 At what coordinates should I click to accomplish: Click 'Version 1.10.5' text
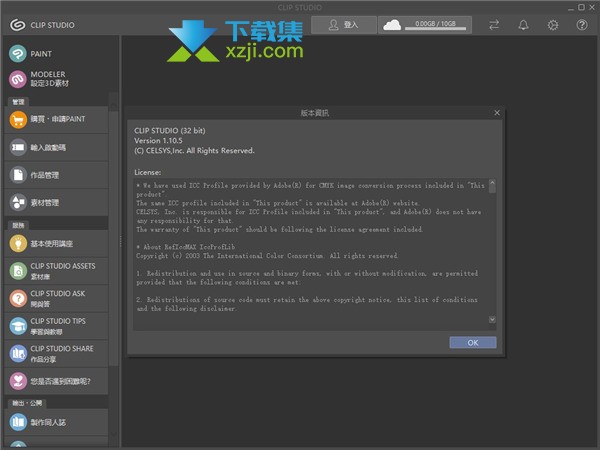158,140
